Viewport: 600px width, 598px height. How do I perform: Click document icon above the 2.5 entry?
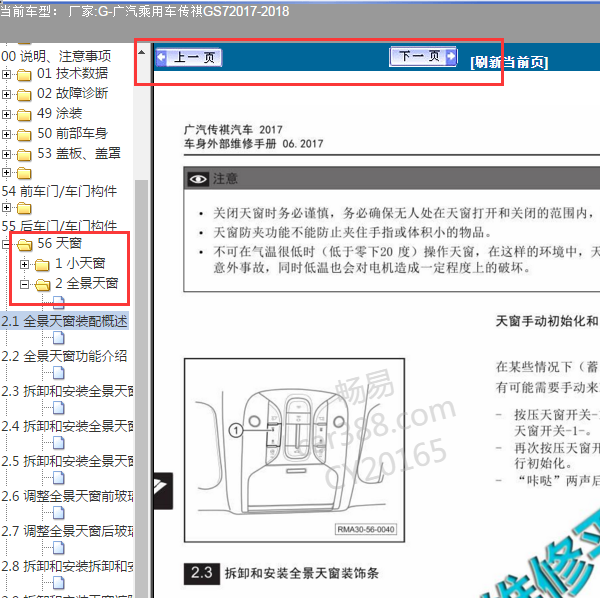(x=59, y=443)
